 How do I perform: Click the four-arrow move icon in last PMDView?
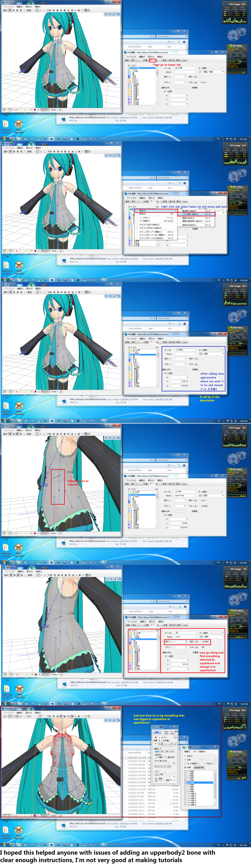pyautogui.click(x=110, y=720)
